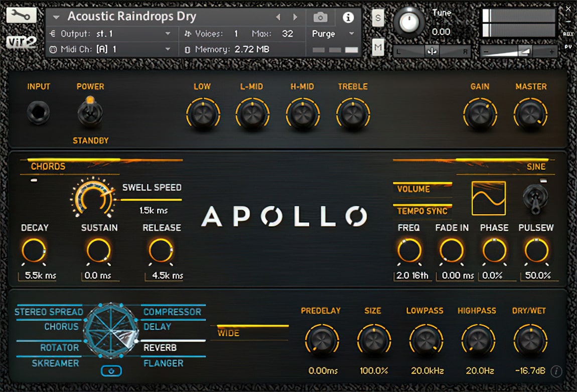The height and width of the screenshot is (392, 577).
Task: Click the volume slider with minus and plus
Action: click(519, 52)
